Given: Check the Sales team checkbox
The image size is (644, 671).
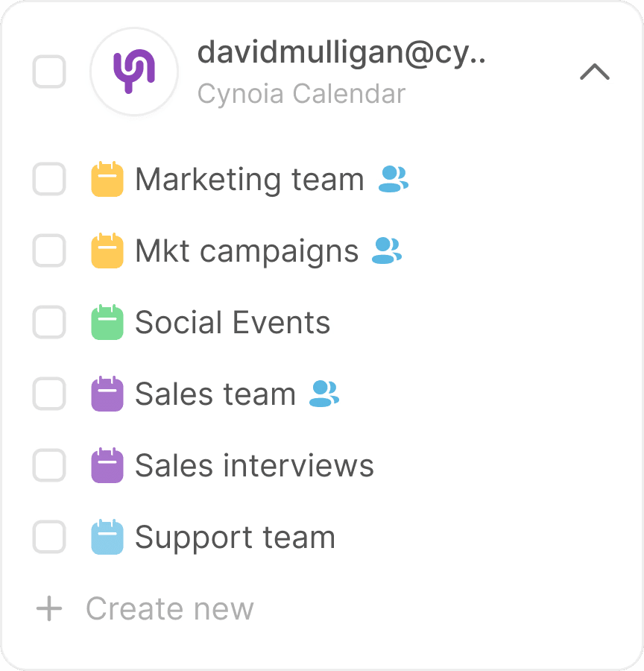Looking at the screenshot, I should coord(49,394).
